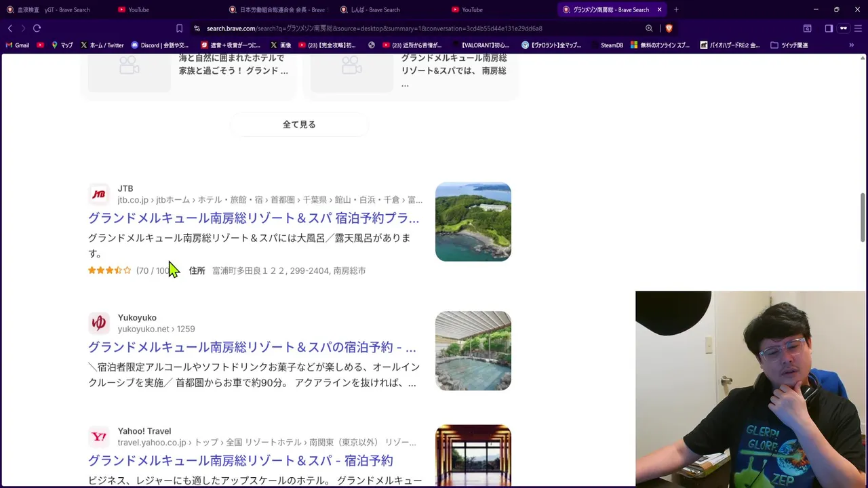Viewport: 868px width, 488px height.
Task: Click the Yahoo! Travel source name text
Action: click(x=144, y=431)
